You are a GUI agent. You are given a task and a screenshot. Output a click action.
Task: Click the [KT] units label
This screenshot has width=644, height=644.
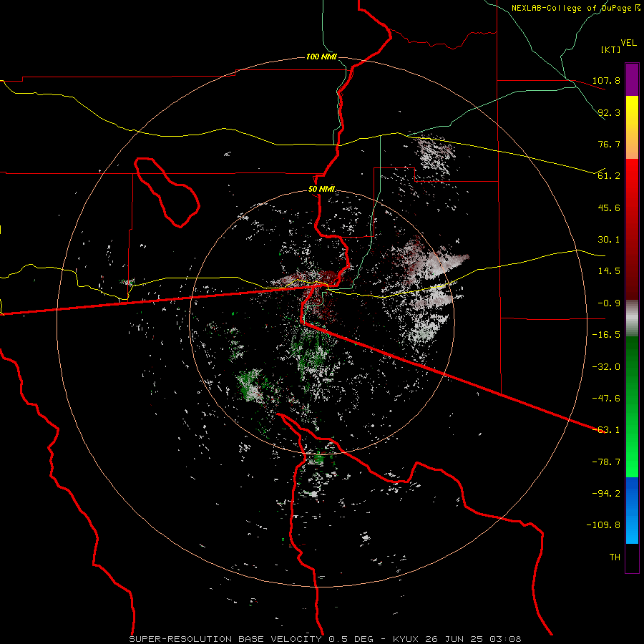[x=611, y=49]
